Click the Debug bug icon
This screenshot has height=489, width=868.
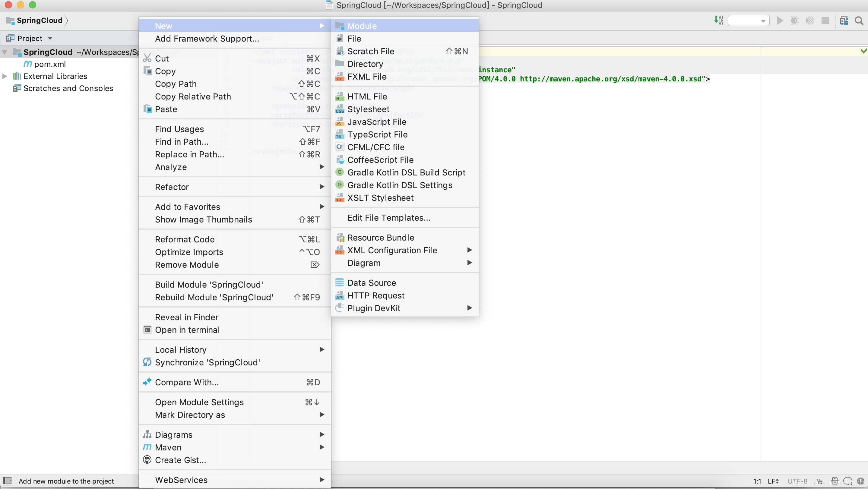pos(794,21)
